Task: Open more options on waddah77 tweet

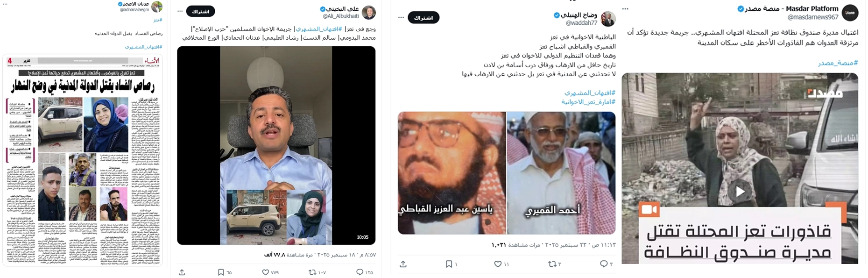Action: pos(401,18)
